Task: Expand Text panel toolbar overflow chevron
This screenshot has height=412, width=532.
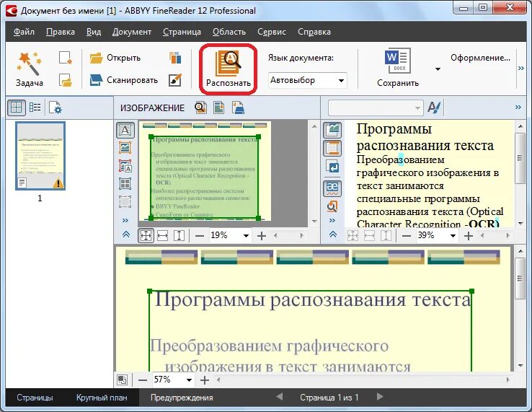Action: coord(518,108)
